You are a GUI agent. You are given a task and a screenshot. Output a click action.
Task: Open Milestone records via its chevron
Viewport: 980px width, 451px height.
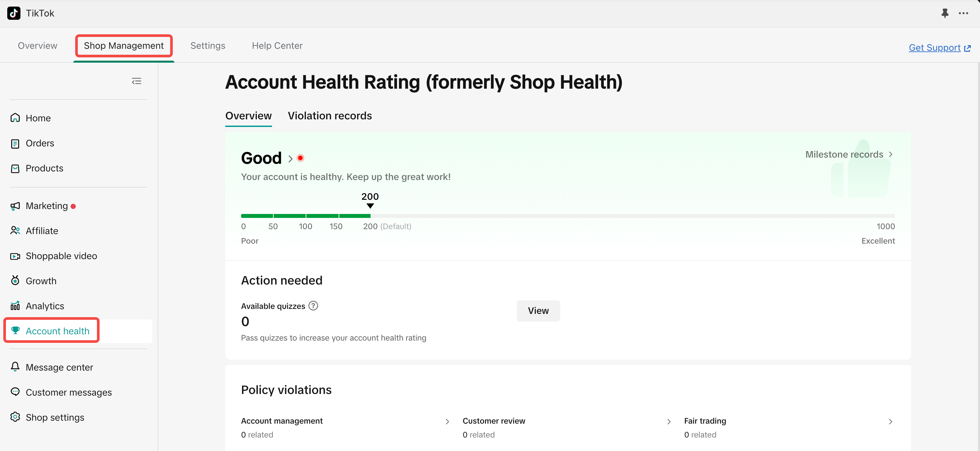(x=890, y=154)
